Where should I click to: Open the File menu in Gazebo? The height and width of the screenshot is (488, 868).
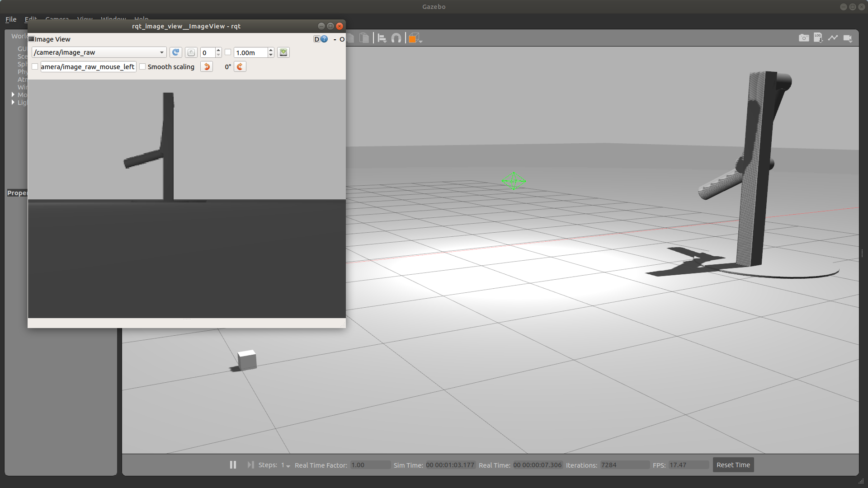(x=10, y=19)
